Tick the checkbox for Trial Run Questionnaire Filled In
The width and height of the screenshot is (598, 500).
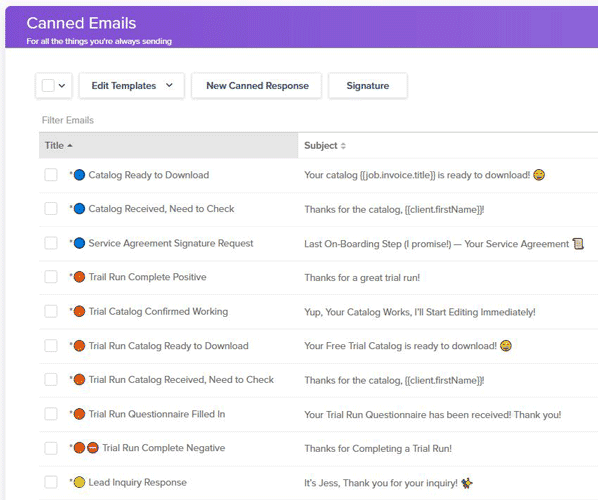click(51, 414)
